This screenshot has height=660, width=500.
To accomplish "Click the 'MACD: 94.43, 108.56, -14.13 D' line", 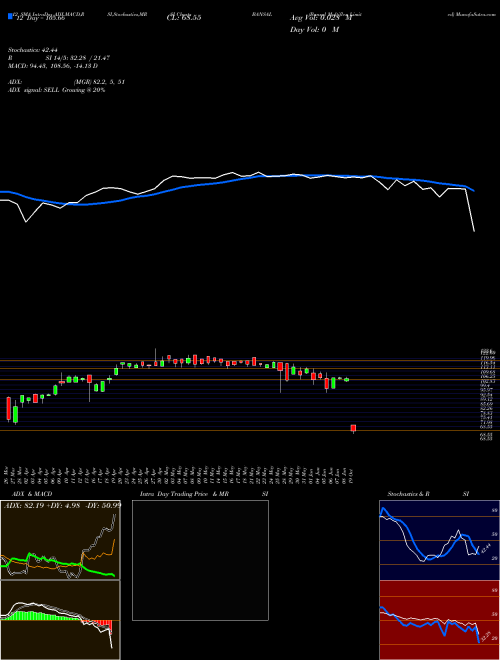I will pyautogui.click(x=53, y=66).
